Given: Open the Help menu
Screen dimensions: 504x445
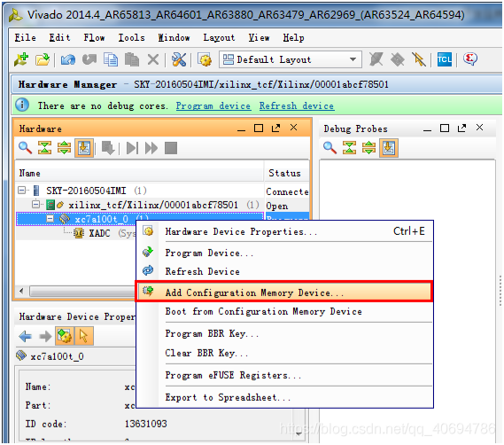Looking at the screenshot, I should [x=293, y=37].
